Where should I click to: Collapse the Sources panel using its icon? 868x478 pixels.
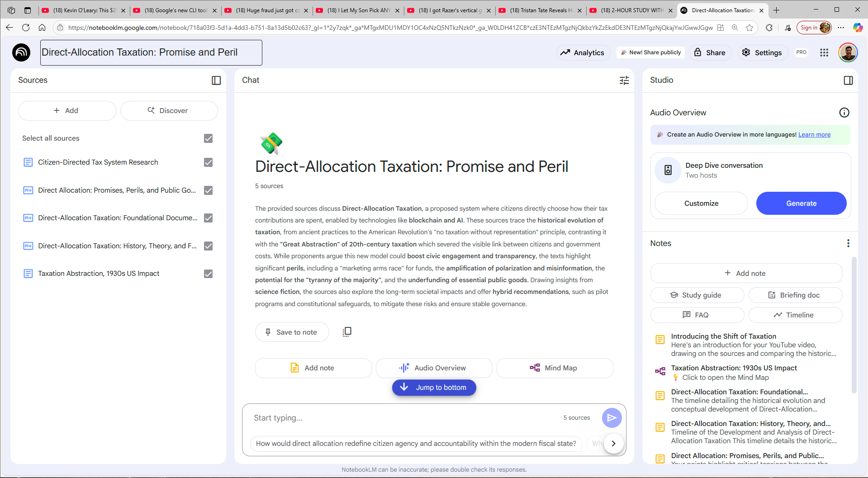coord(216,80)
